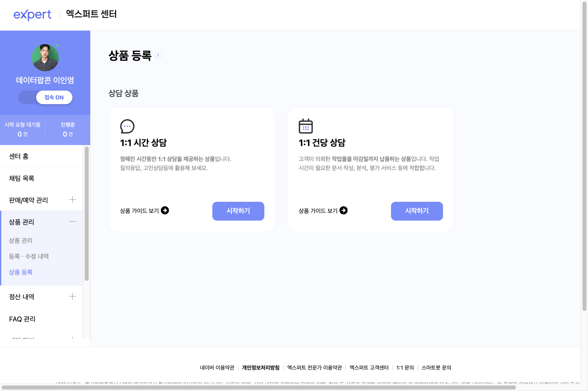
Task: Open 상품 가이드 보기 for 시간 상담
Action: point(144,211)
